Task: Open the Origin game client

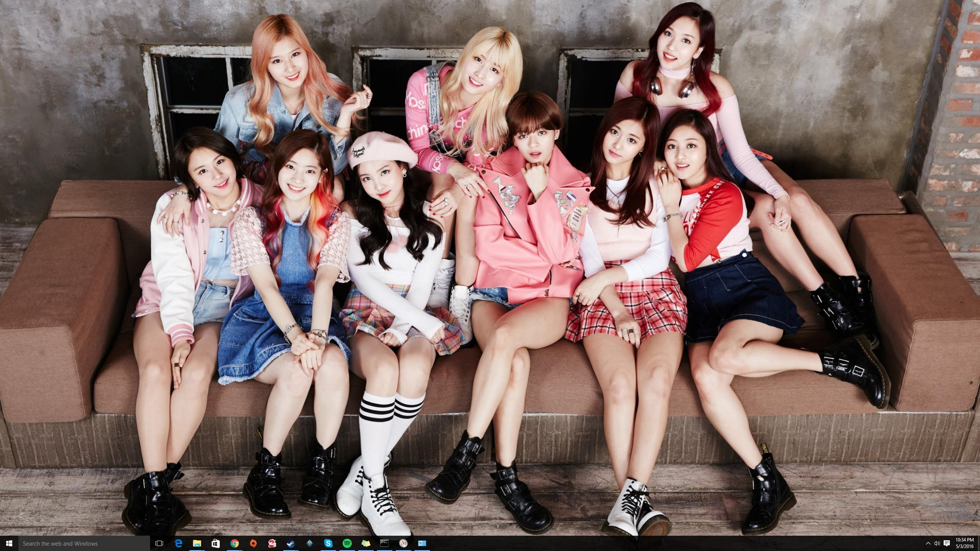Action: point(253,543)
